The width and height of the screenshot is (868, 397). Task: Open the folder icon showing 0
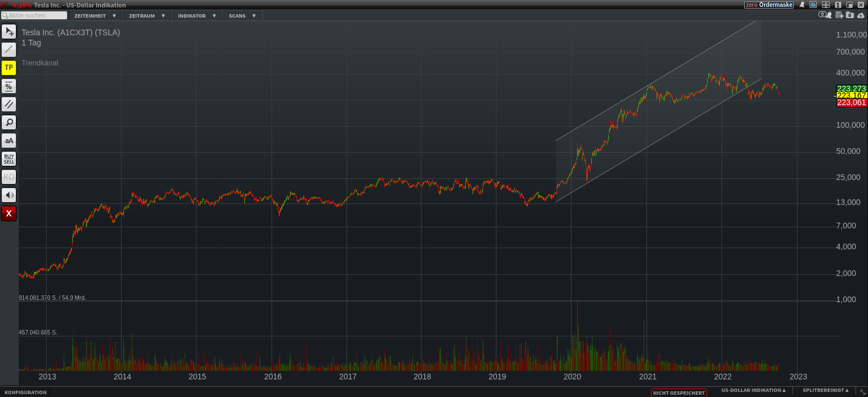[850, 15]
